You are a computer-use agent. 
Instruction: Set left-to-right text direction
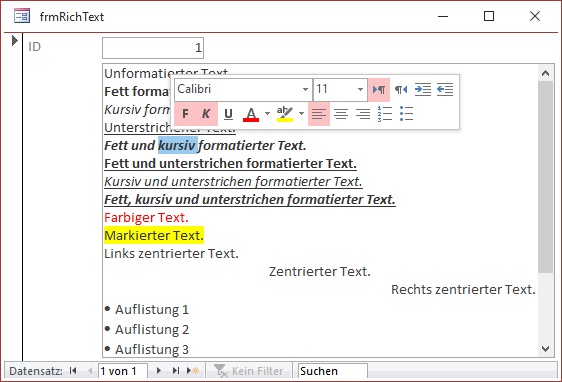click(x=379, y=89)
